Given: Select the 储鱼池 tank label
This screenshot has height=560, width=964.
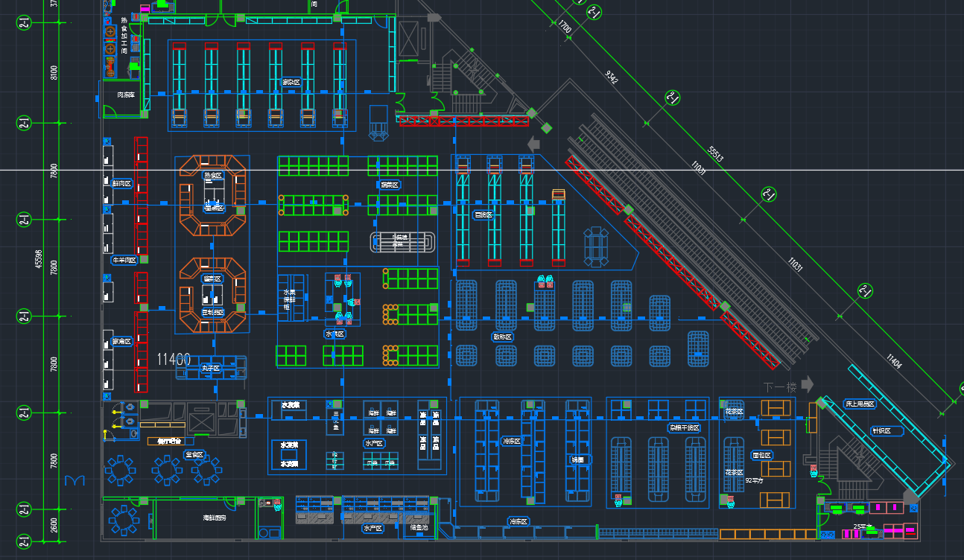Looking at the screenshot, I should [x=419, y=527].
